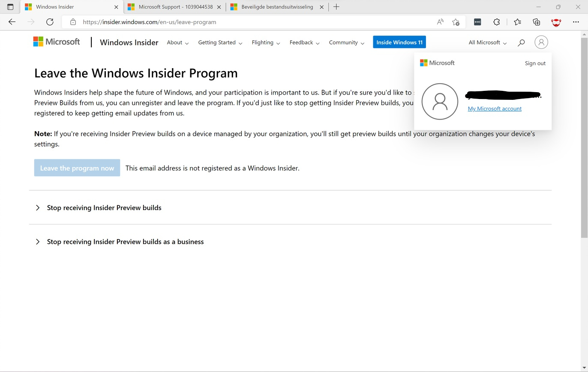Open the tab actions menu icon

tap(10, 7)
